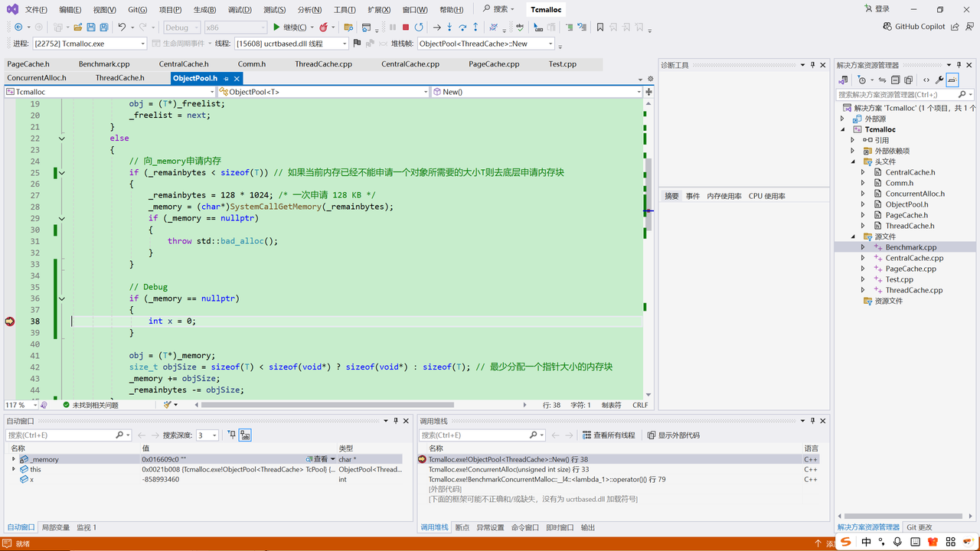Image resolution: width=980 pixels, height=551 pixels.
Task: Click the editor horizontal scrollbar
Action: click(360, 405)
